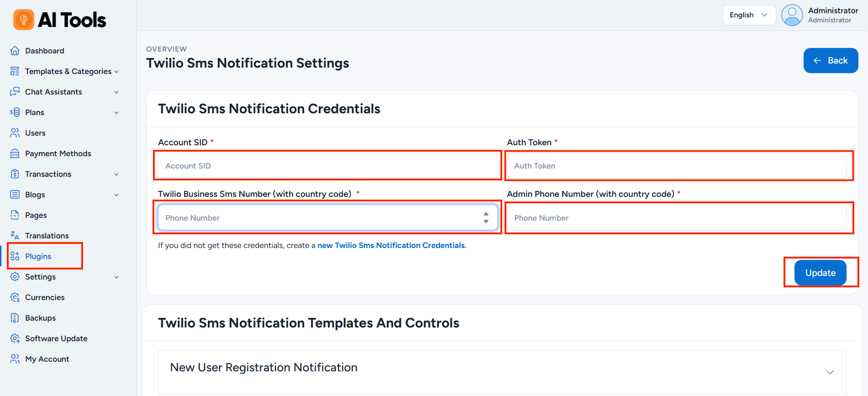This screenshot has width=868, height=396.
Task: Click the AI Tools logo icon
Action: pos(24,20)
